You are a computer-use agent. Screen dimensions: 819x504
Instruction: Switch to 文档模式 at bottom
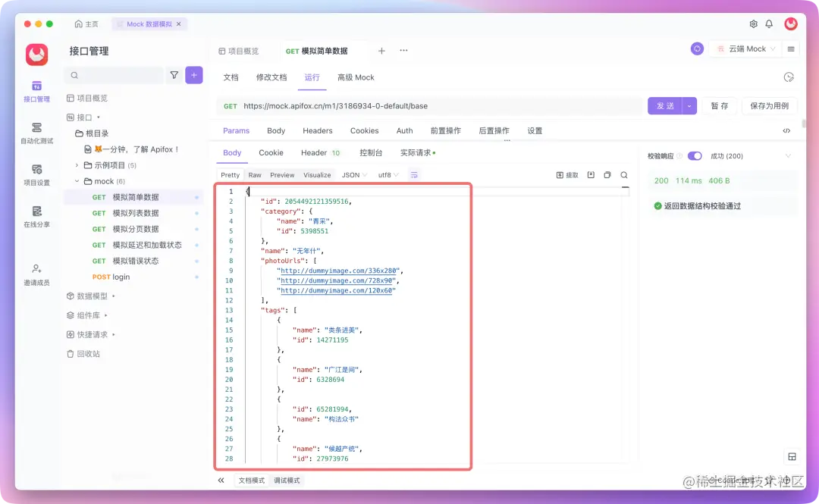coord(251,481)
